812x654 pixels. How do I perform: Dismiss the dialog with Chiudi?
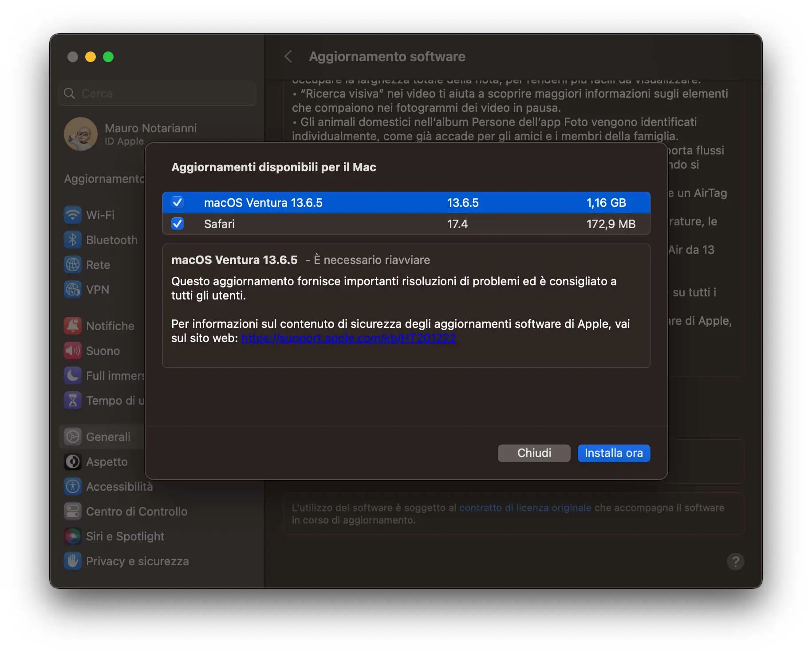[x=533, y=453]
